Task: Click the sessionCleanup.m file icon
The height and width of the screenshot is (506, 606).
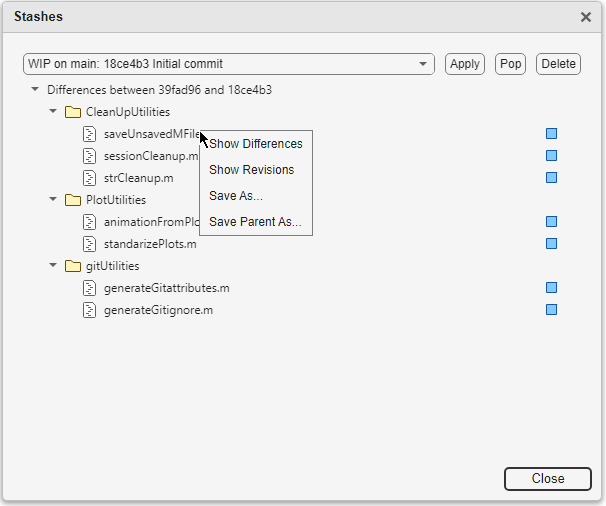Action: click(x=91, y=156)
